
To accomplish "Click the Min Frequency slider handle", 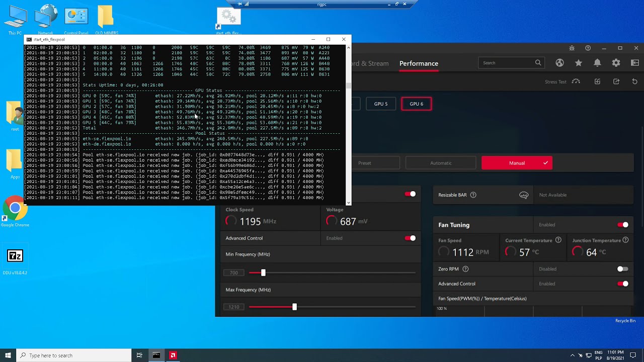I will pos(263,273).
